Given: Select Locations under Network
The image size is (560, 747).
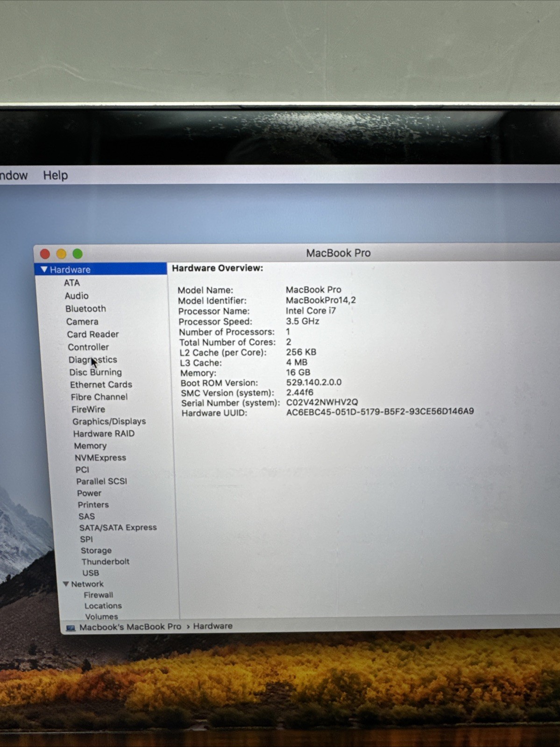Looking at the screenshot, I should (x=103, y=605).
